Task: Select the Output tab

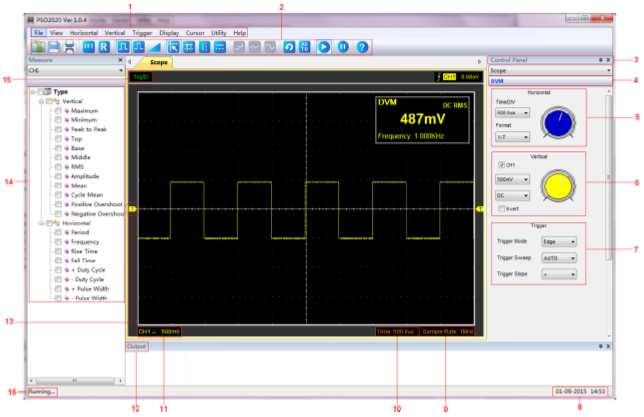Action: pyautogui.click(x=136, y=346)
